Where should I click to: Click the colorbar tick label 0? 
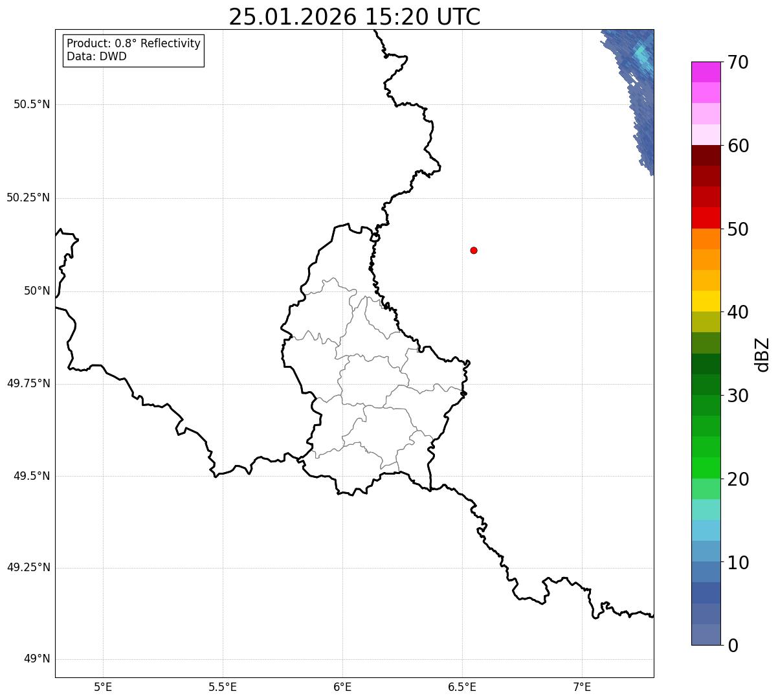733,646
